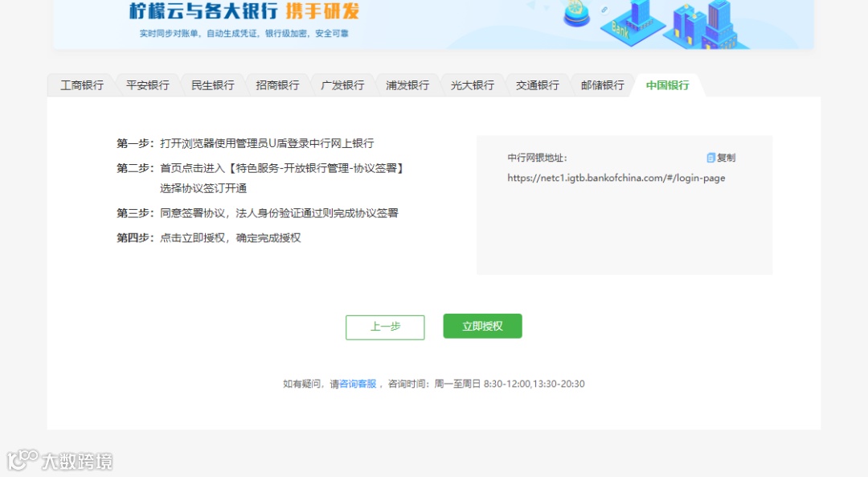Click the 复制 label to copy the address
868x477 pixels.
pos(727,158)
